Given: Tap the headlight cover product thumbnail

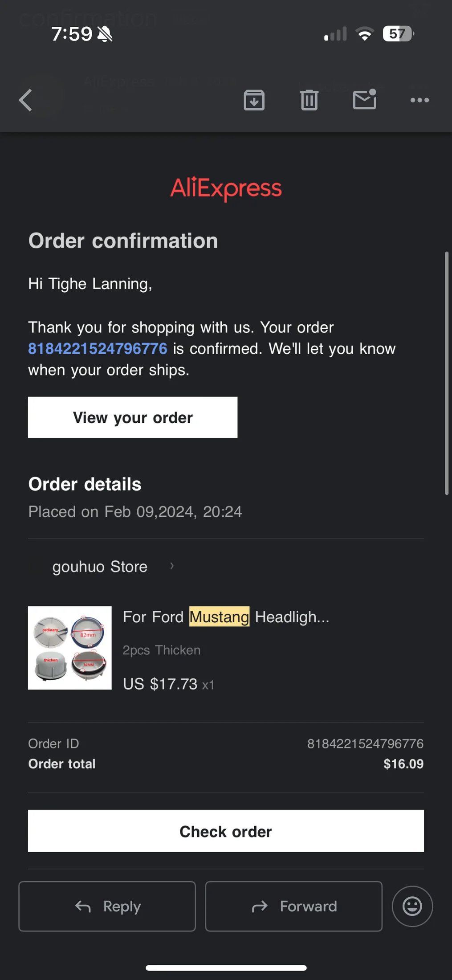Looking at the screenshot, I should tap(70, 648).
